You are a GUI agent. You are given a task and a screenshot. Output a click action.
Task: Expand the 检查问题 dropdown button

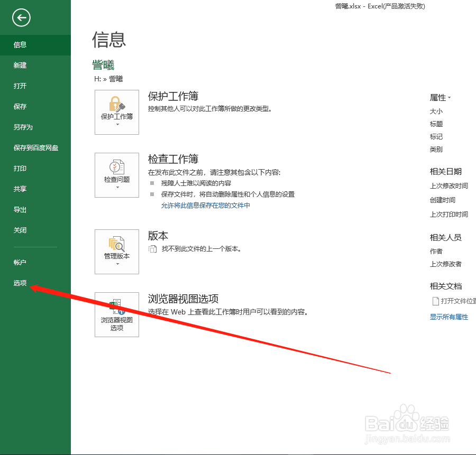(117, 175)
